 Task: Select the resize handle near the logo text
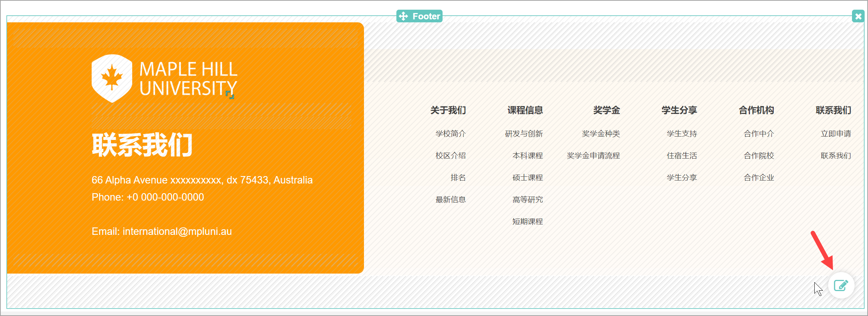[230, 95]
